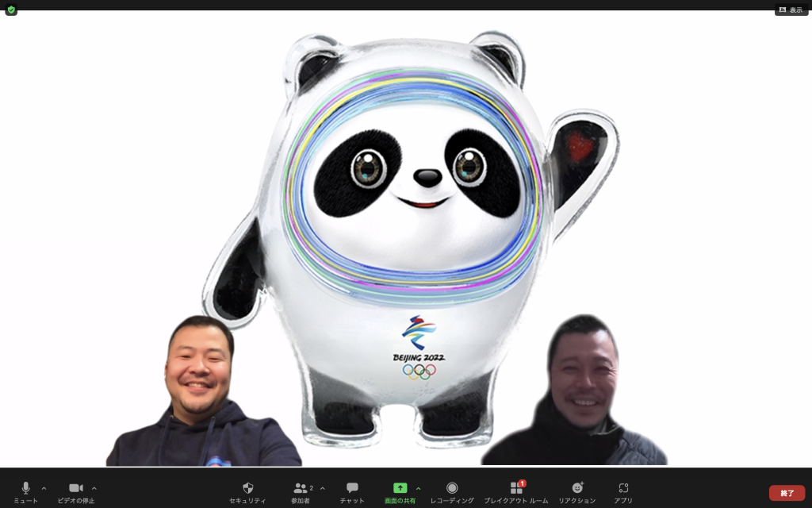Open ブレイクアウト ルーム breakout rooms
This screenshot has width=812, height=508.
(515, 491)
